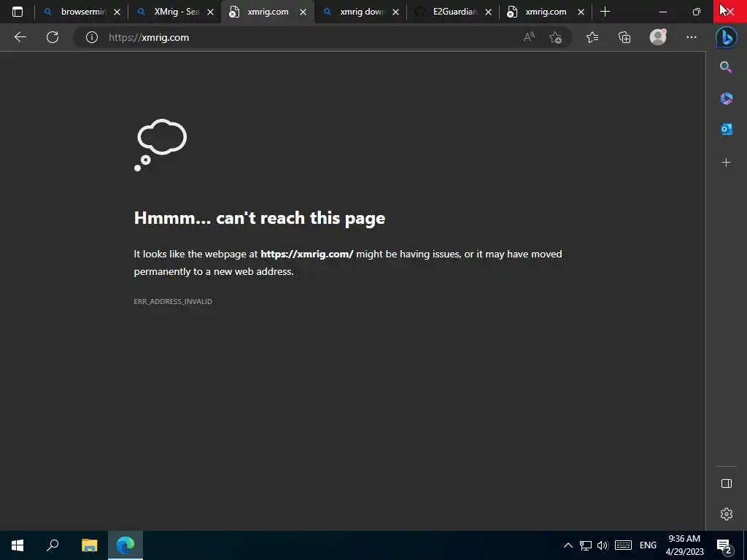Refresh the current page
Image resolution: width=747 pixels, height=560 pixels.
(x=53, y=37)
